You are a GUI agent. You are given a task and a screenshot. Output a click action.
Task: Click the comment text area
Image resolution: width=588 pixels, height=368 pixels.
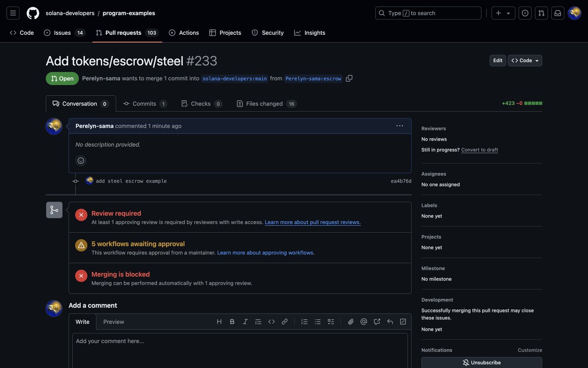[x=240, y=350]
